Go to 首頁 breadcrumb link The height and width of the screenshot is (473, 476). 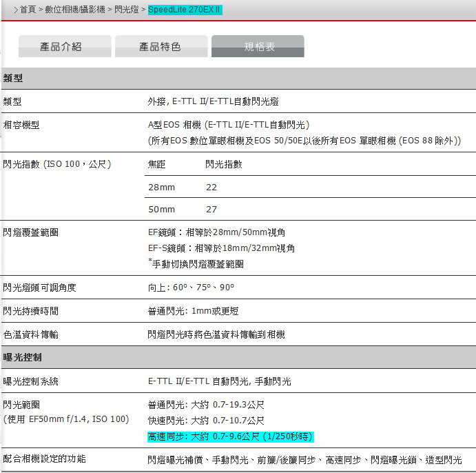28,10
